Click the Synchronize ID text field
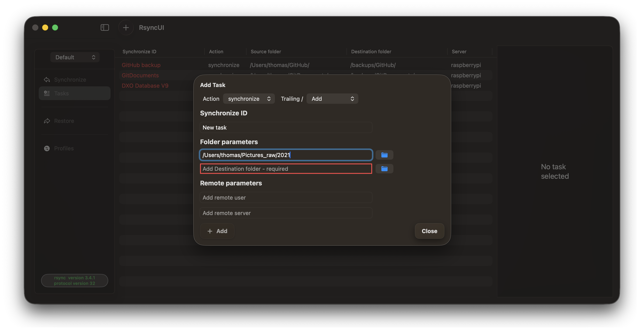 coord(286,128)
